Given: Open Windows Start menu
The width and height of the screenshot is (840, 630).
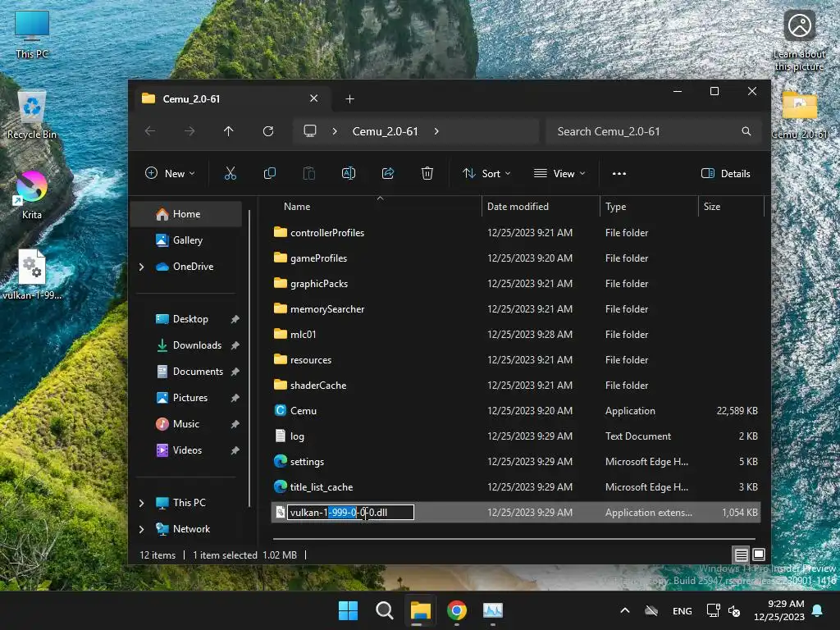Looking at the screenshot, I should [348, 610].
